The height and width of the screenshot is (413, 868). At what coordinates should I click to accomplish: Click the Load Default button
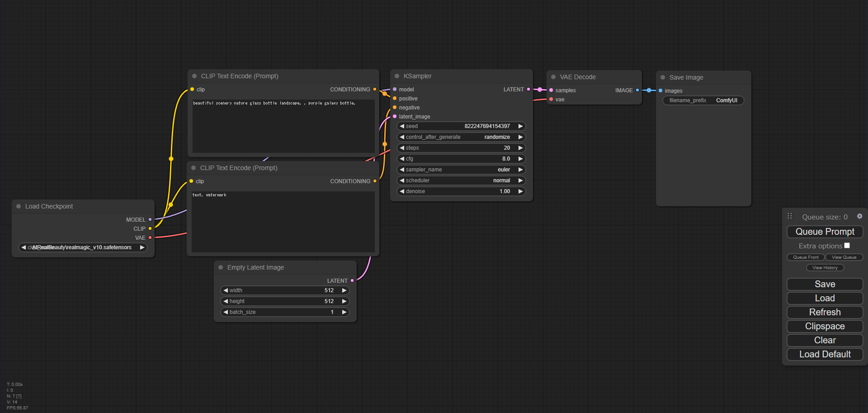825,354
